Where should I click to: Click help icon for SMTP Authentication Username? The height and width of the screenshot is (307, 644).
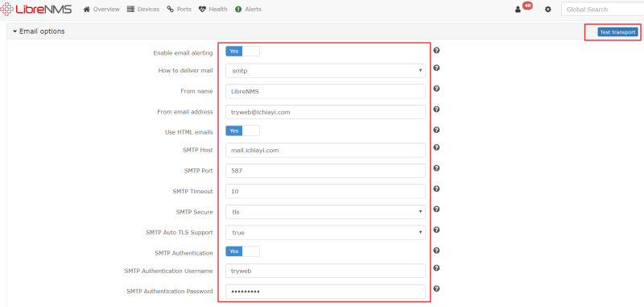tap(436, 268)
